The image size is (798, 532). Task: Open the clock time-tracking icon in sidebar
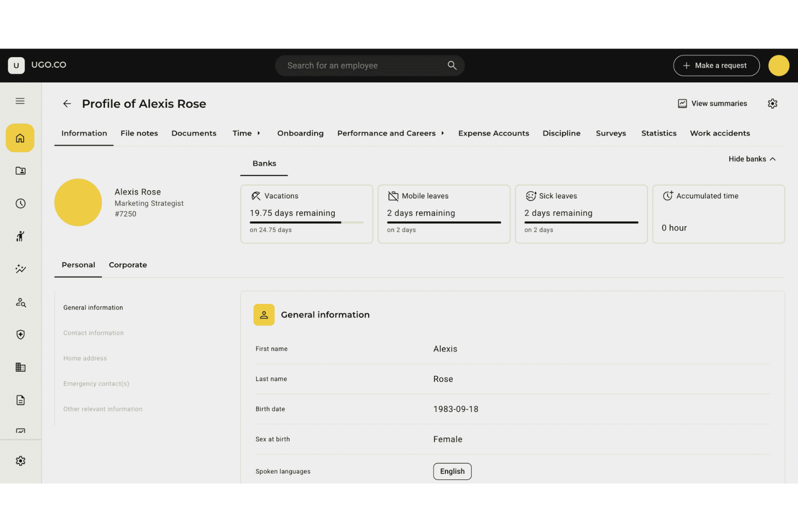point(20,203)
